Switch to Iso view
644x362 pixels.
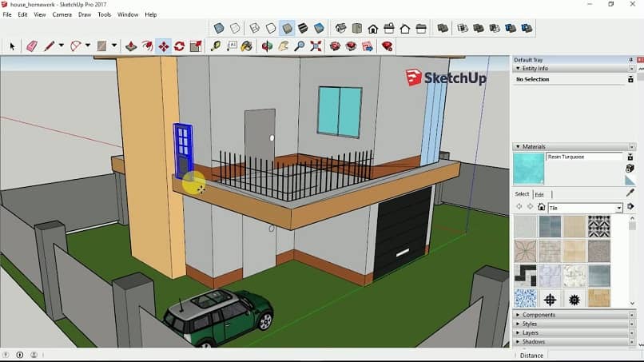pyautogui.click(x=340, y=28)
